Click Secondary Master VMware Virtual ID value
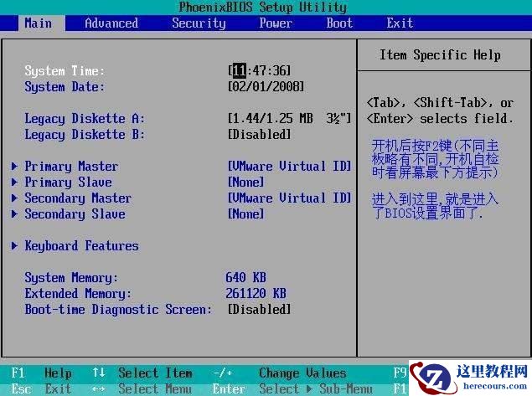The height and width of the screenshot is (396, 532). point(289,198)
